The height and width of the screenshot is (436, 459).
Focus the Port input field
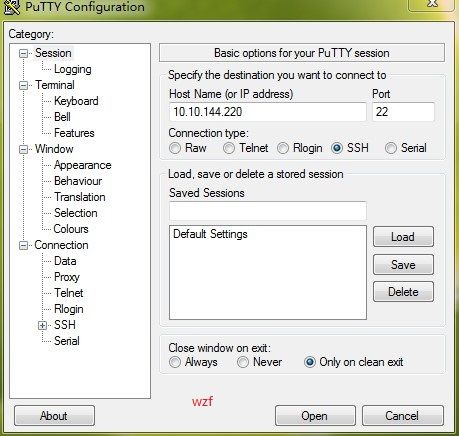coord(403,112)
